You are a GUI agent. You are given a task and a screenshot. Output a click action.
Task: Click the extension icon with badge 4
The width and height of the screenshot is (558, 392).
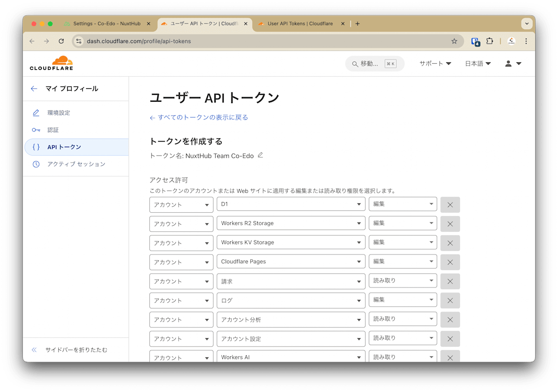coord(475,41)
